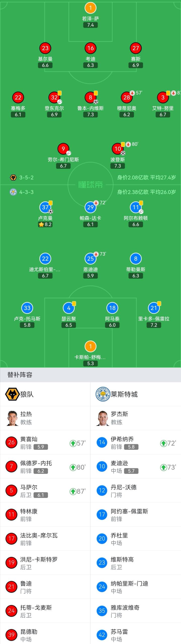The height and width of the screenshot is (644, 181).
Task: Select Leicester player 卢克曼 number 37
Action: click(x=45, y=207)
